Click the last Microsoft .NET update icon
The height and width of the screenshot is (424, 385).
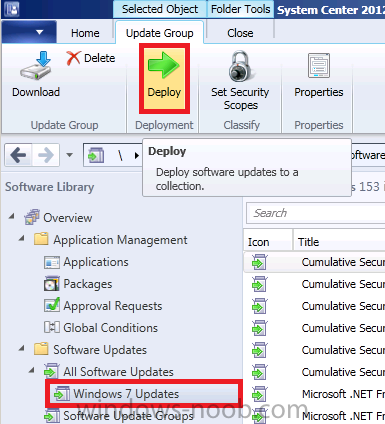pos(260,416)
